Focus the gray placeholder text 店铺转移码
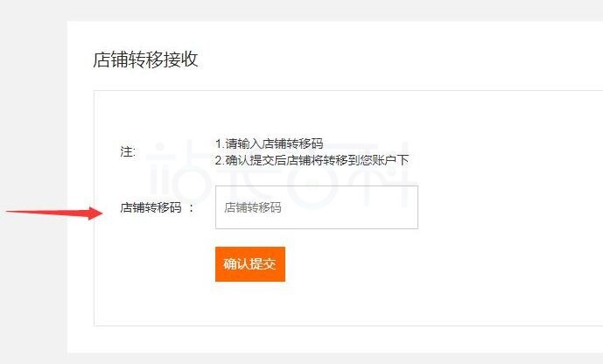 pyautogui.click(x=253, y=207)
